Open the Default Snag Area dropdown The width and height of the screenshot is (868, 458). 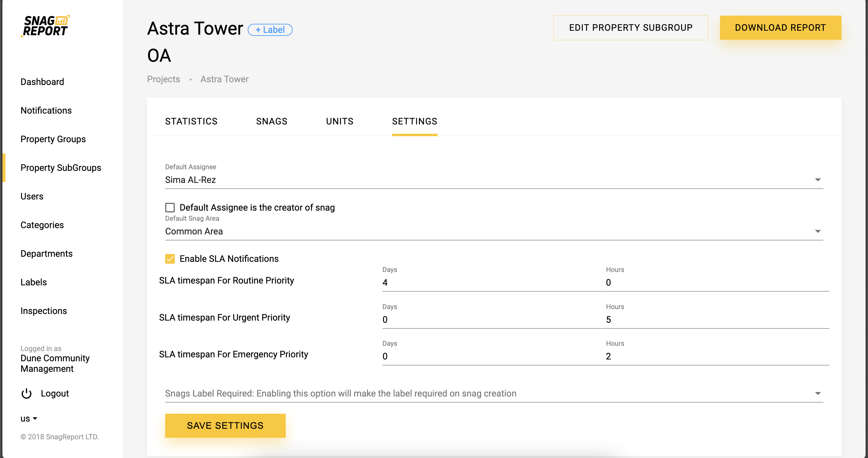817,231
